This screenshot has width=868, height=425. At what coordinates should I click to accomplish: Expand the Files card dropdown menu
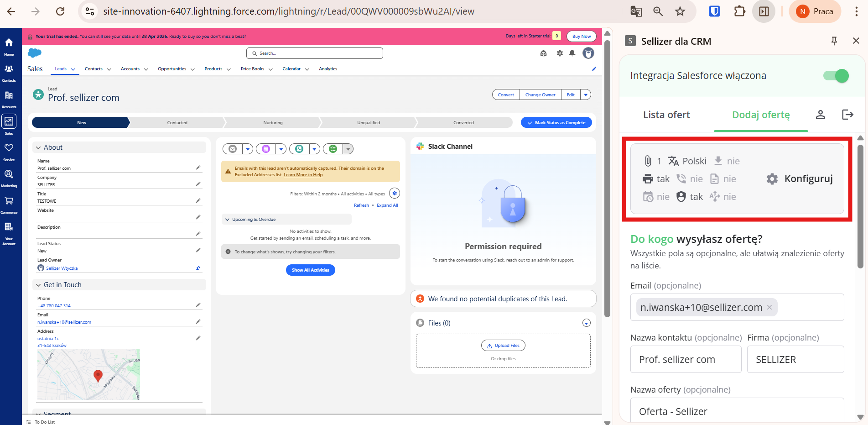[x=587, y=323]
